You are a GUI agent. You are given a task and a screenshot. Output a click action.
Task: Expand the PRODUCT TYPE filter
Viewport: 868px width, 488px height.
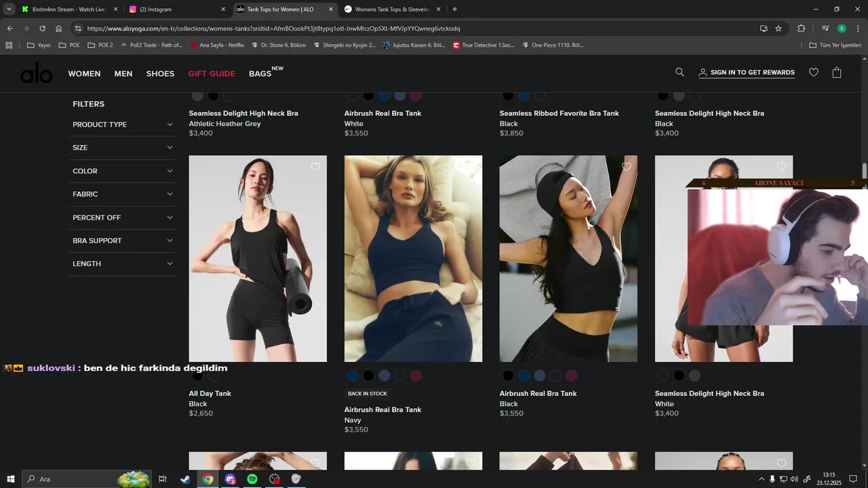(x=123, y=125)
